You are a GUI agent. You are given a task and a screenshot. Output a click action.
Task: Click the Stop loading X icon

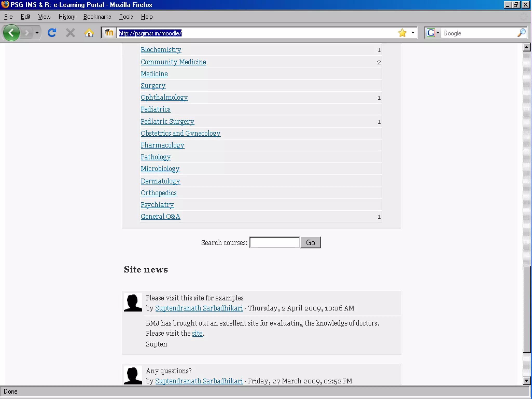70,33
